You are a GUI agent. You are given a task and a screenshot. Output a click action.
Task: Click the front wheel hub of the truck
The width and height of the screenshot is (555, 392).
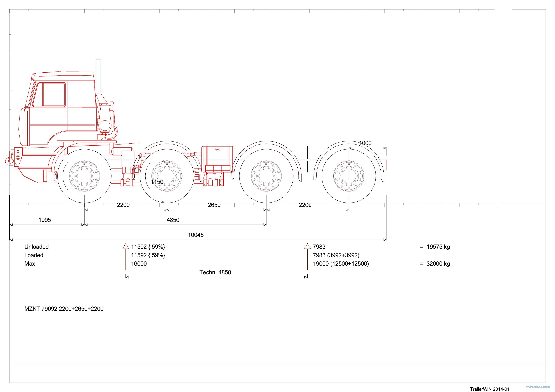(84, 176)
